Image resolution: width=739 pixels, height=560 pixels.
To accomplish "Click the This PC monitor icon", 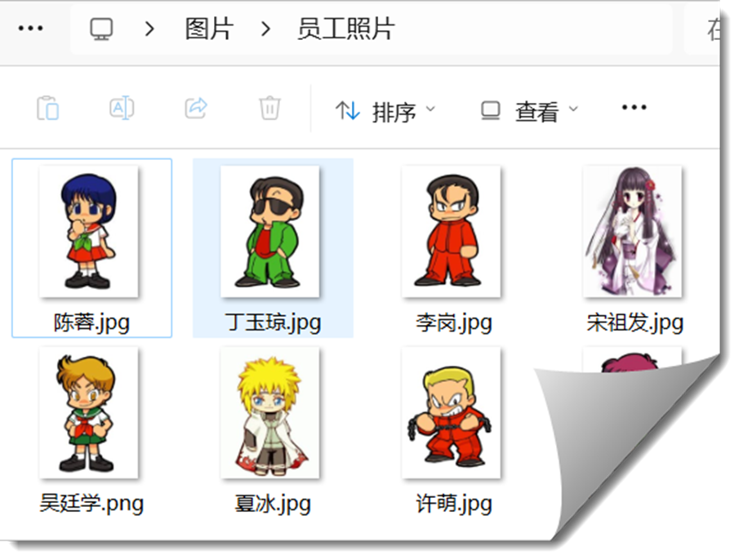I will tap(101, 29).
